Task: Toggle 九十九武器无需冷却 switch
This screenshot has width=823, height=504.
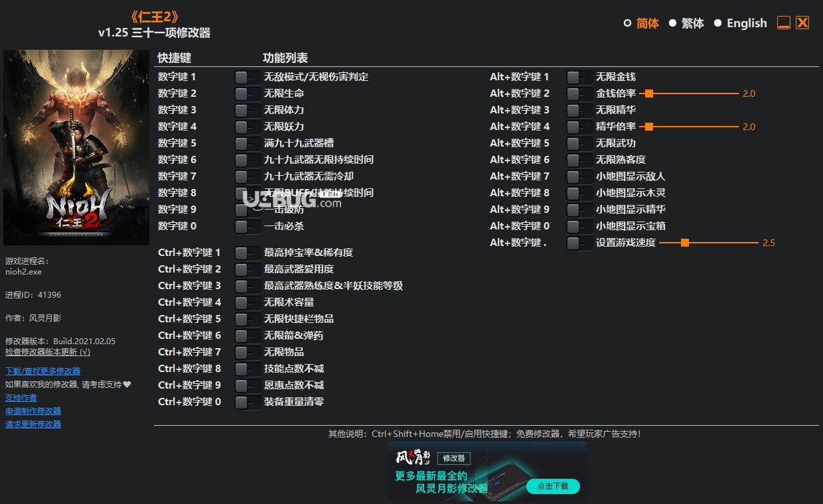Action: pyautogui.click(x=248, y=176)
